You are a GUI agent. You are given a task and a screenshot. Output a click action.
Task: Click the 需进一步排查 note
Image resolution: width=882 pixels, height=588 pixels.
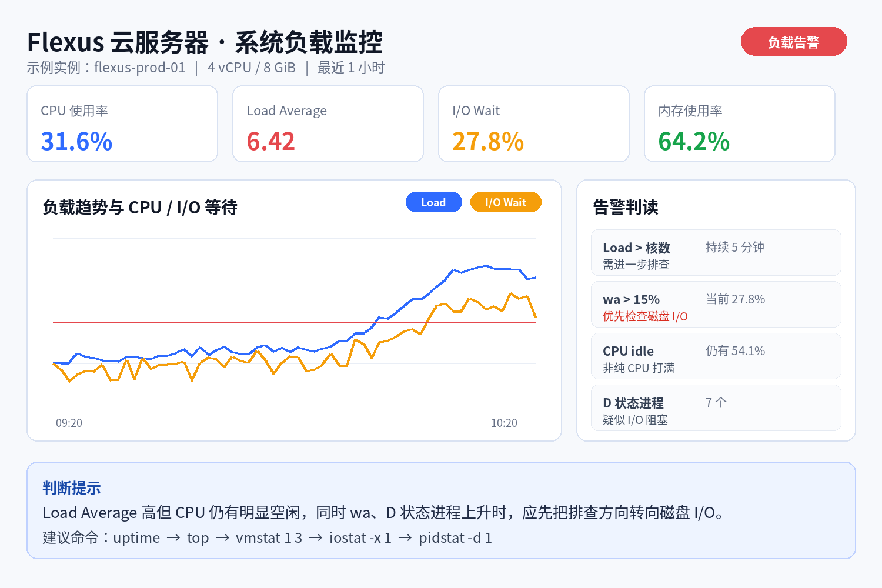tap(636, 265)
